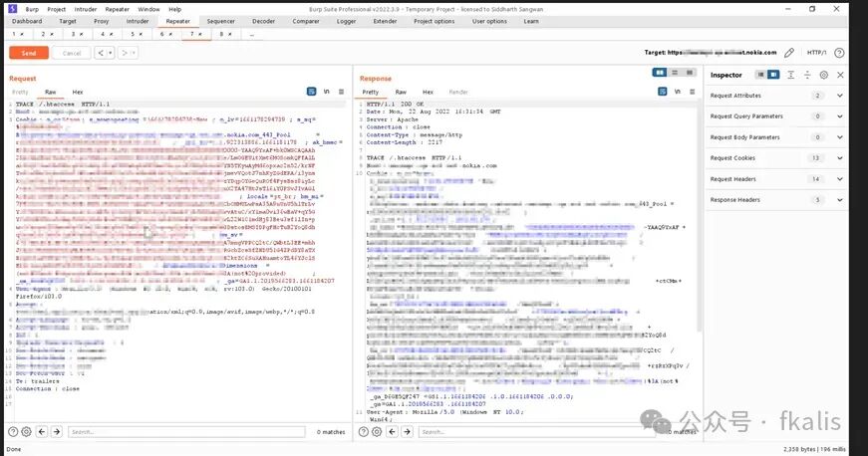Open request search settings gear
Viewport: 868px width, 456px height.
tap(26, 432)
